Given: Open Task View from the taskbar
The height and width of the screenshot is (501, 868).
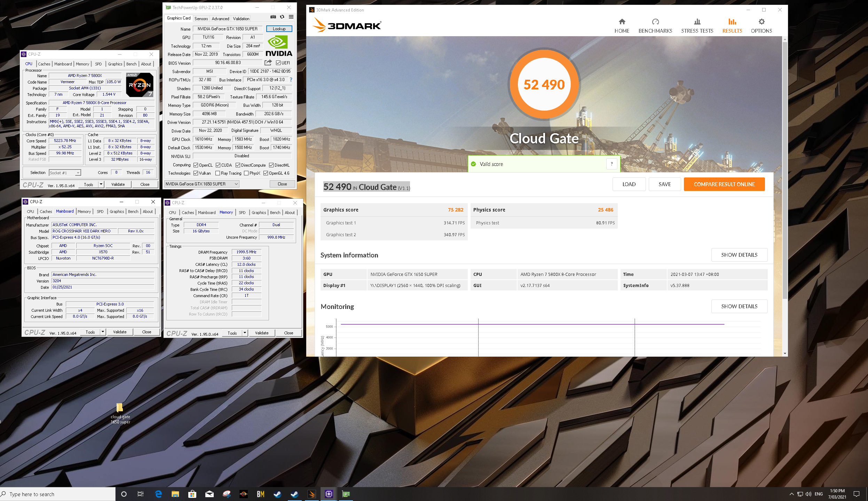Looking at the screenshot, I should [x=141, y=494].
